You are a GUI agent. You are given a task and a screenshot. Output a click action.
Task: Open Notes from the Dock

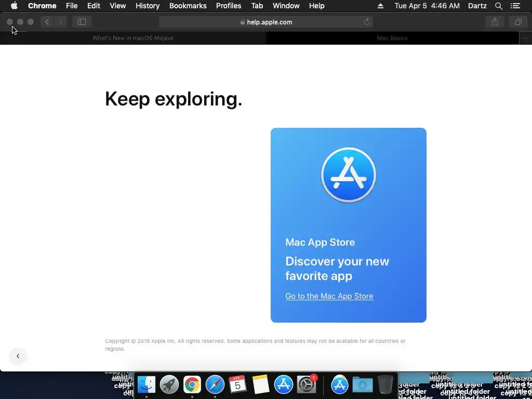pos(261,385)
